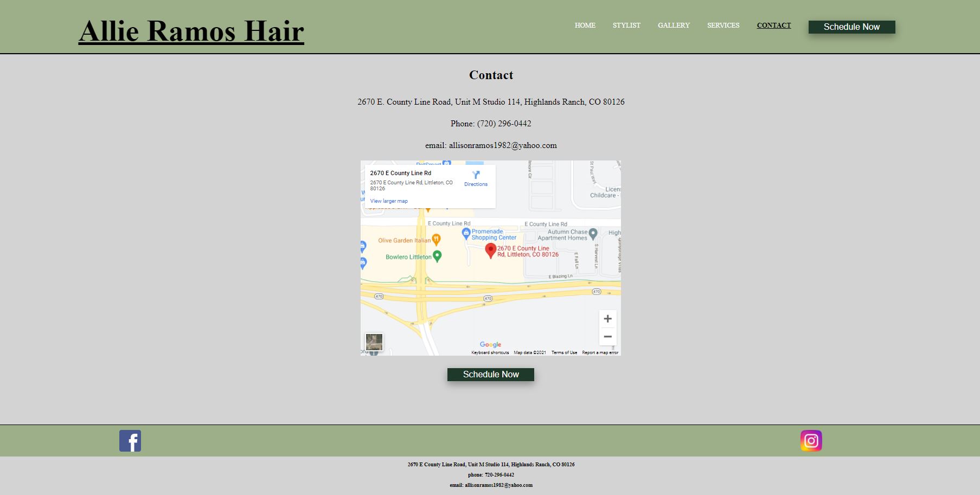View the GALLERY section
Screen dimensions: 980x495
tap(674, 25)
